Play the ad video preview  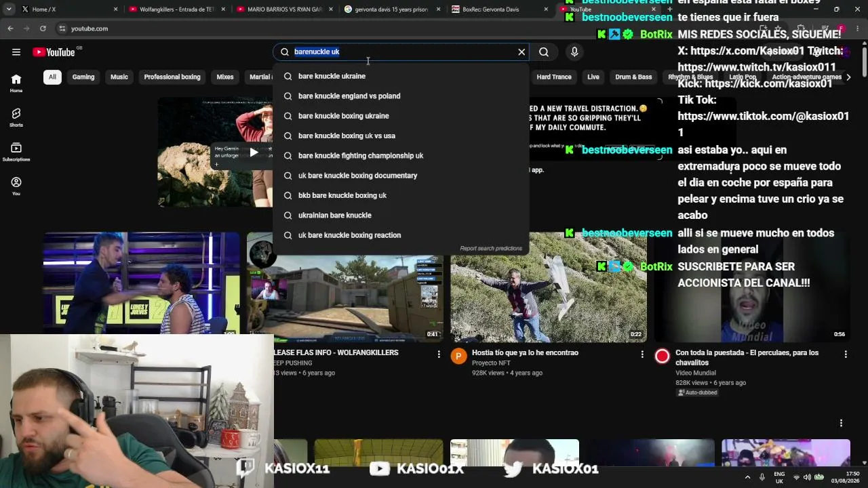coord(254,152)
